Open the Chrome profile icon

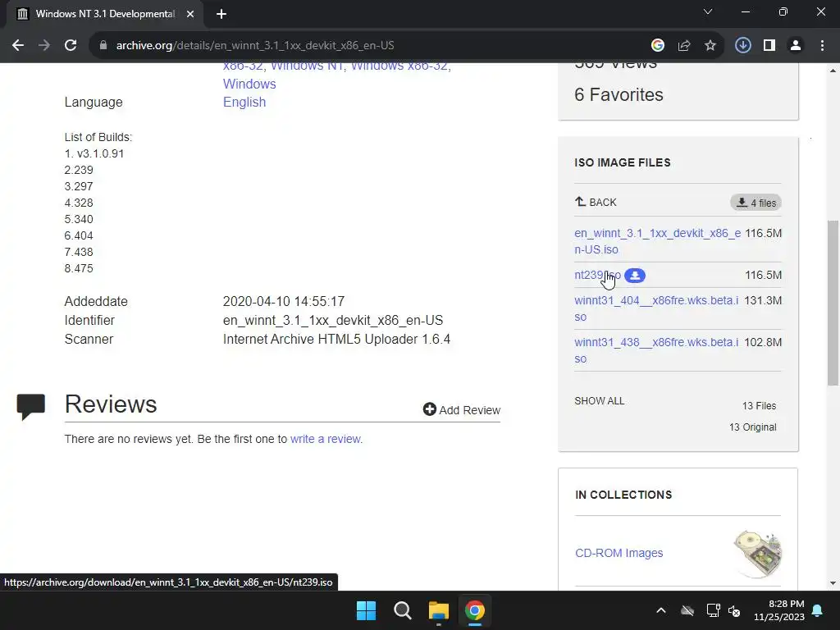[796, 46]
